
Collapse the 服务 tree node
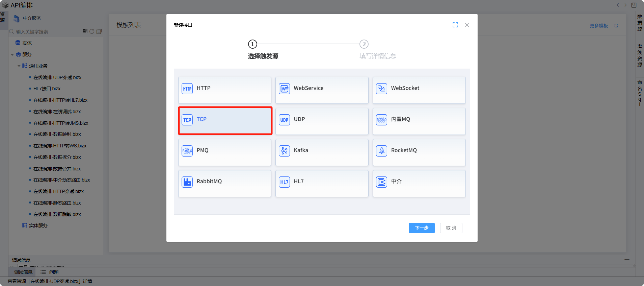pyautogui.click(x=12, y=55)
